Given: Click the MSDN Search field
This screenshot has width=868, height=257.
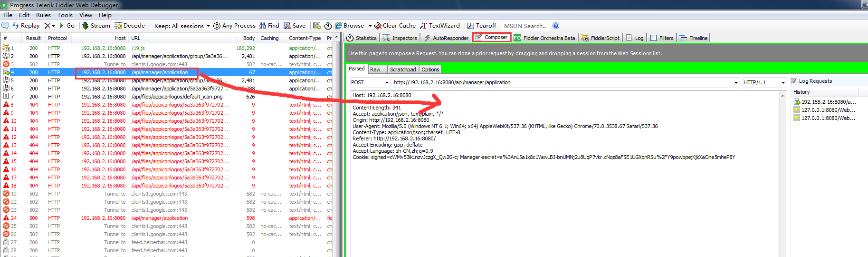Looking at the screenshot, I should click(x=525, y=26).
